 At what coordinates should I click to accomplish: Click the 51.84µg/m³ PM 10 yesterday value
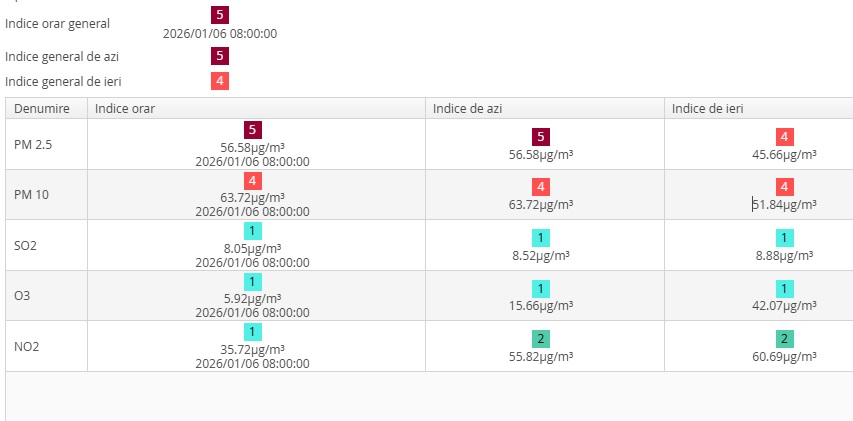[786, 204]
